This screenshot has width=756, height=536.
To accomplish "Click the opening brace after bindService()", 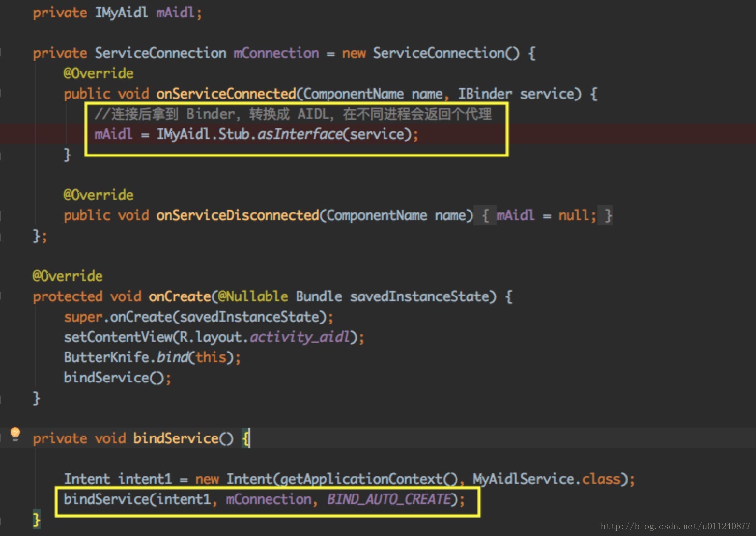I will click(246, 438).
